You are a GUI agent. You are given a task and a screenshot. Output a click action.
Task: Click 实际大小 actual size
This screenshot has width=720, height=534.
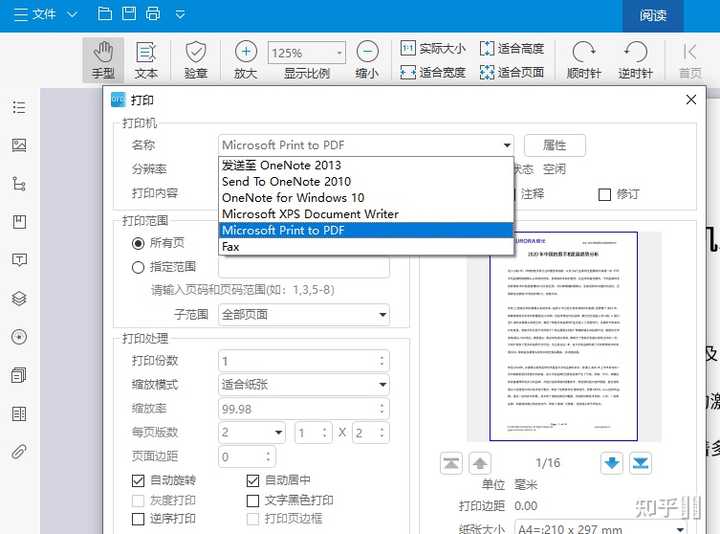click(433, 48)
